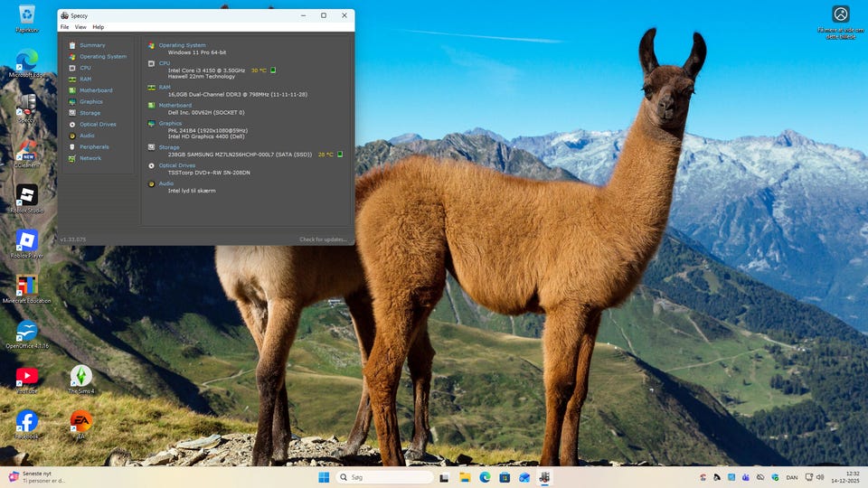
Task: Click the Operating System heading in the summary
Action: [x=182, y=45]
